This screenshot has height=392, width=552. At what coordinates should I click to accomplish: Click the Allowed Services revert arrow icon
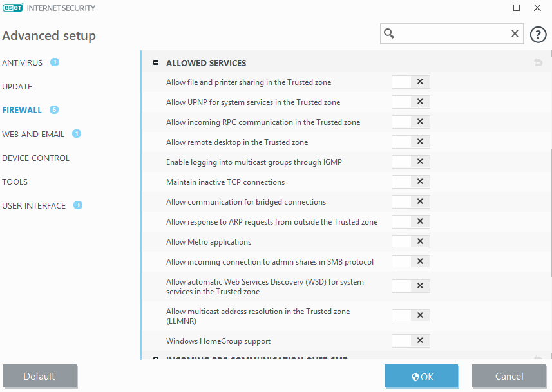538,63
